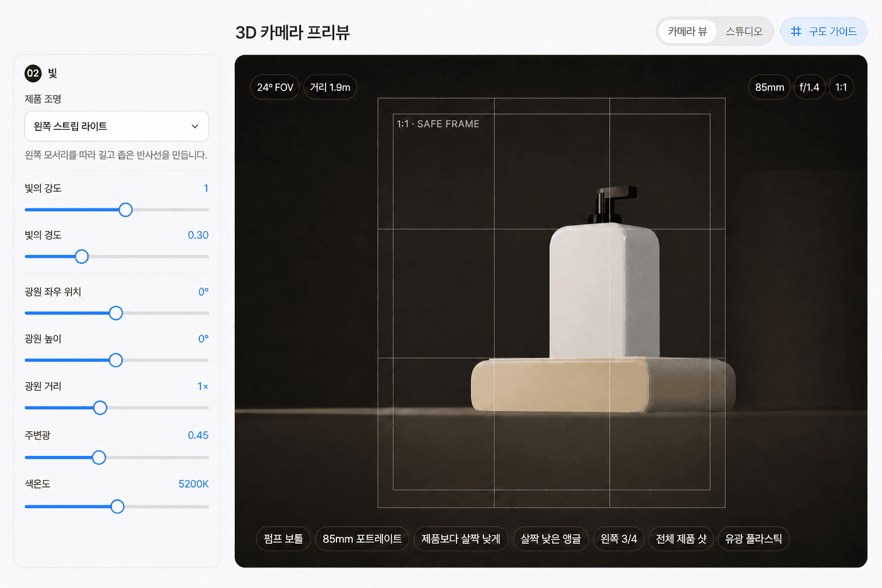Toggle the 구도 가이드 overlay

823,32
